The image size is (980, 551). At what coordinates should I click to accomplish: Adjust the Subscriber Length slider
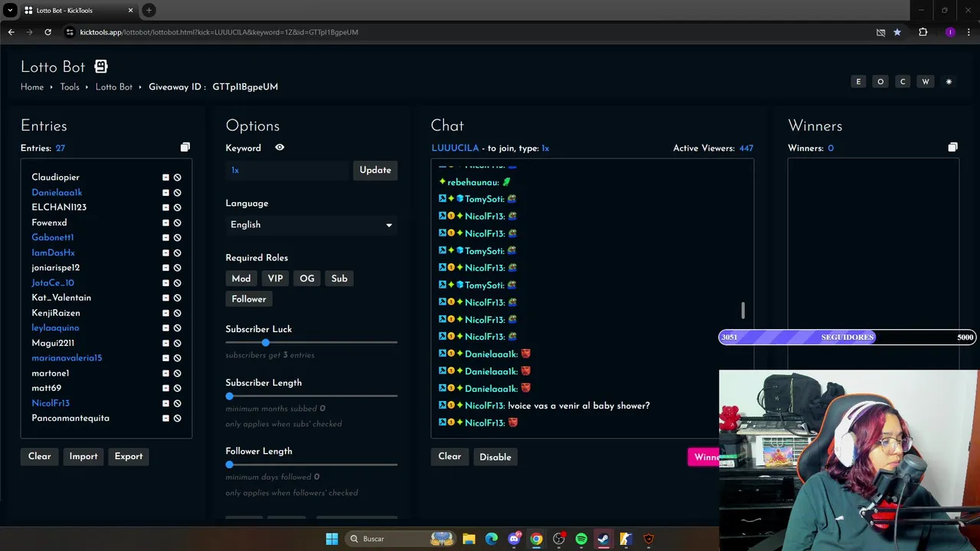coord(312,396)
